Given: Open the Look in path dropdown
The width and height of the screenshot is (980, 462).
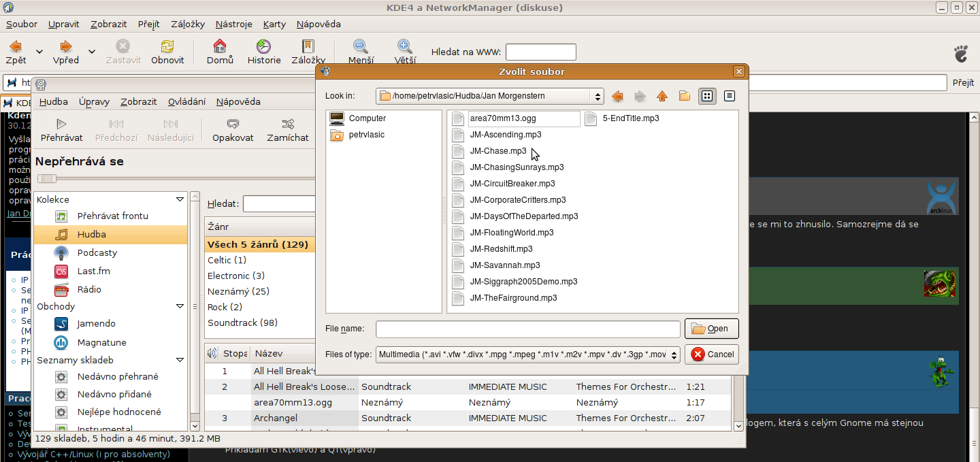Looking at the screenshot, I should point(490,96).
